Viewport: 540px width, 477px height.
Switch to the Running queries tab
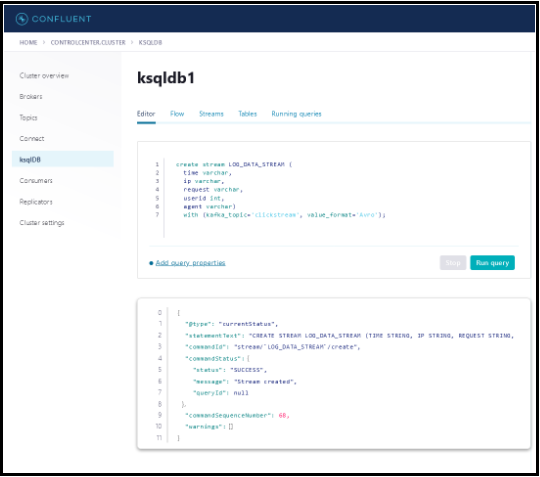point(296,114)
